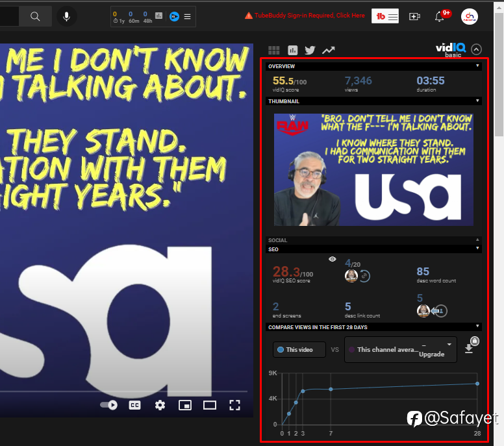Select the vidIQ bar chart tab icon
The height and width of the screenshot is (446, 504).
tap(292, 50)
